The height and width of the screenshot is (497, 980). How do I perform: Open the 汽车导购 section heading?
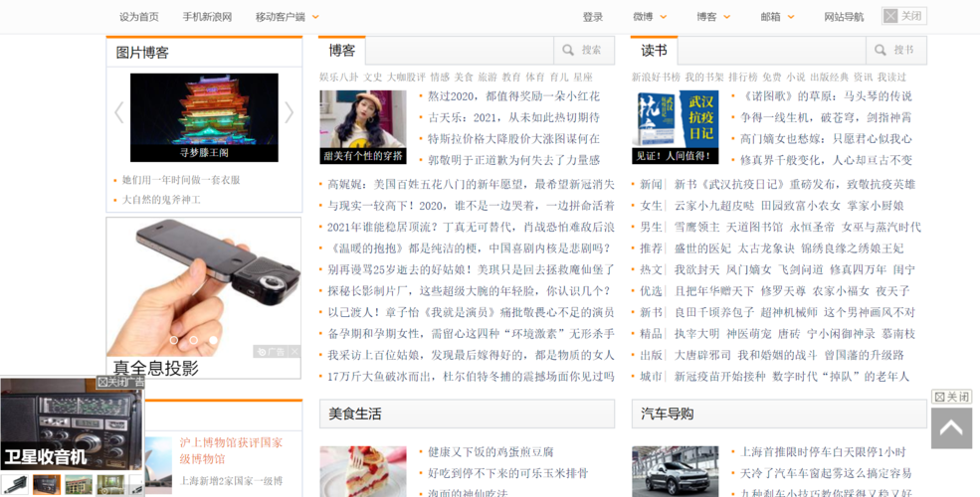[667, 414]
